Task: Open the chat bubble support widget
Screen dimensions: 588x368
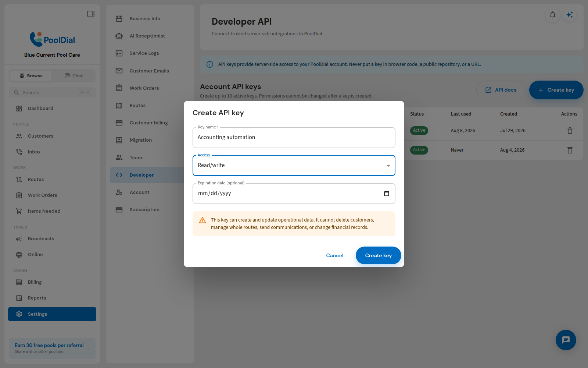Action: click(566, 340)
